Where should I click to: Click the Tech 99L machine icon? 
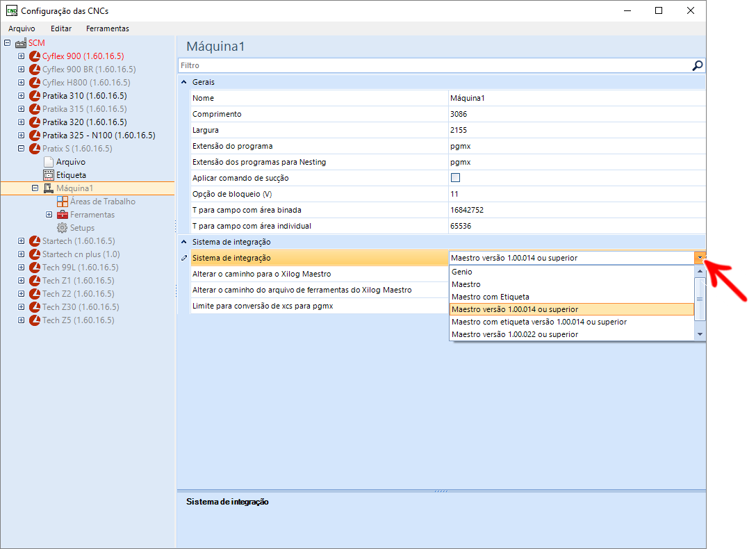(x=35, y=268)
